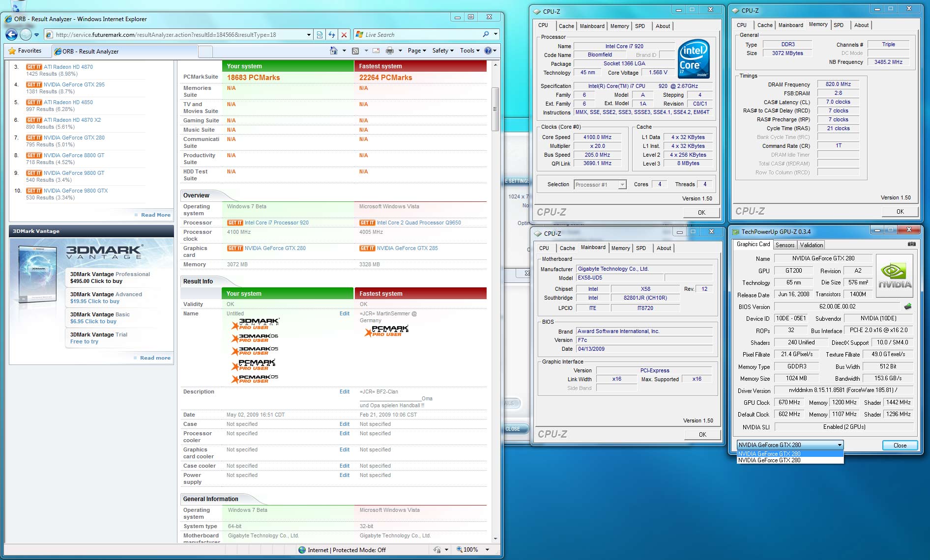Open the Sensors tab in GPU-Z
The height and width of the screenshot is (560, 930).
click(x=785, y=245)
